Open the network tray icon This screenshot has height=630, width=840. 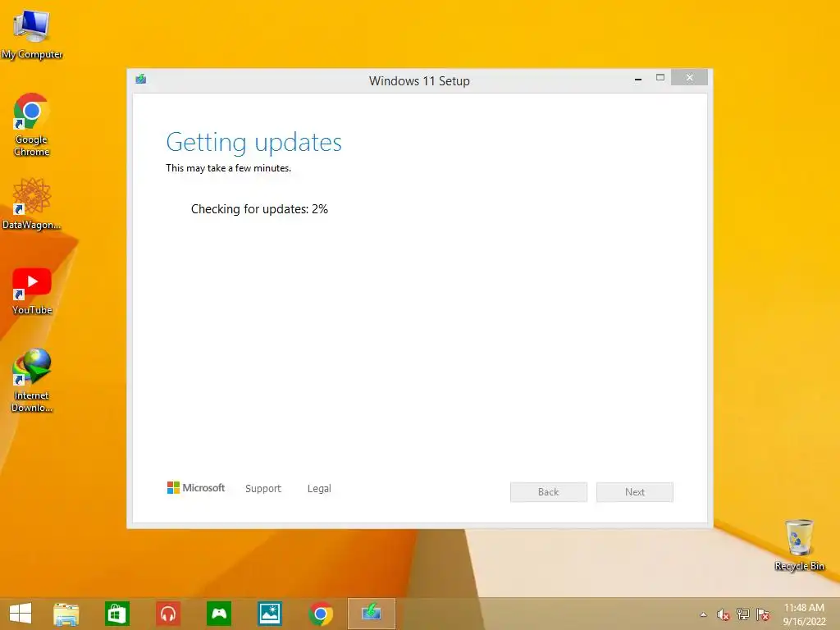point(743,614)
